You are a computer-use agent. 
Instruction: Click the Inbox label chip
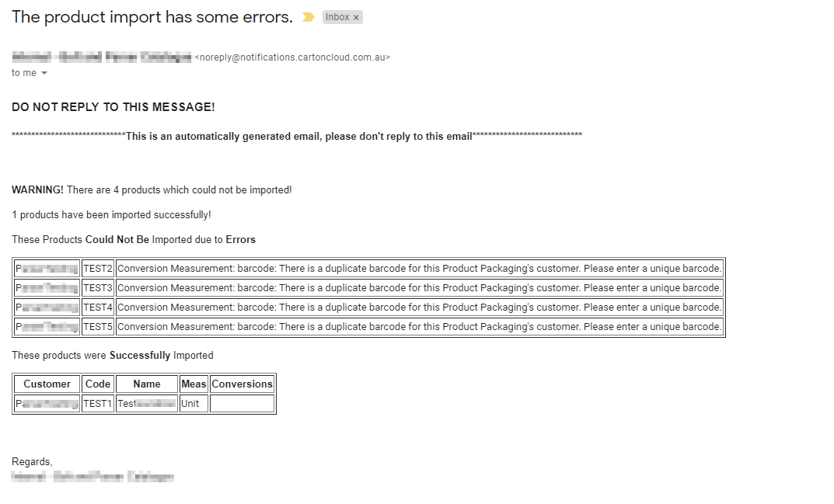pyautogui.click(x=337, y=17)
